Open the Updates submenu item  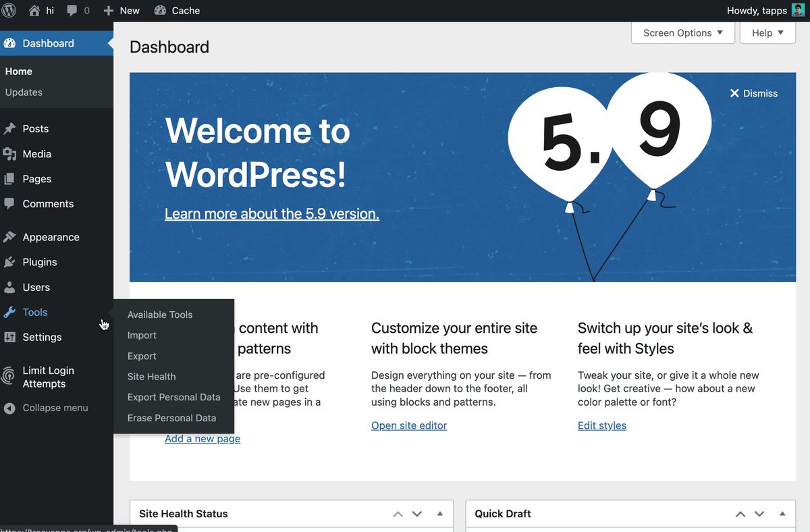pyautogui.click(x=24, y=92)
